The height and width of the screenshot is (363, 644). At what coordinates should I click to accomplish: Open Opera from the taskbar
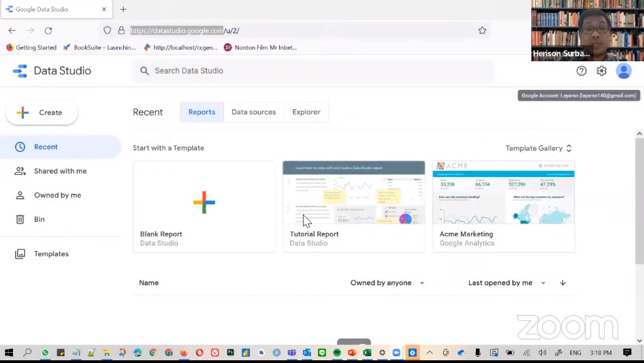pos(199,353)
